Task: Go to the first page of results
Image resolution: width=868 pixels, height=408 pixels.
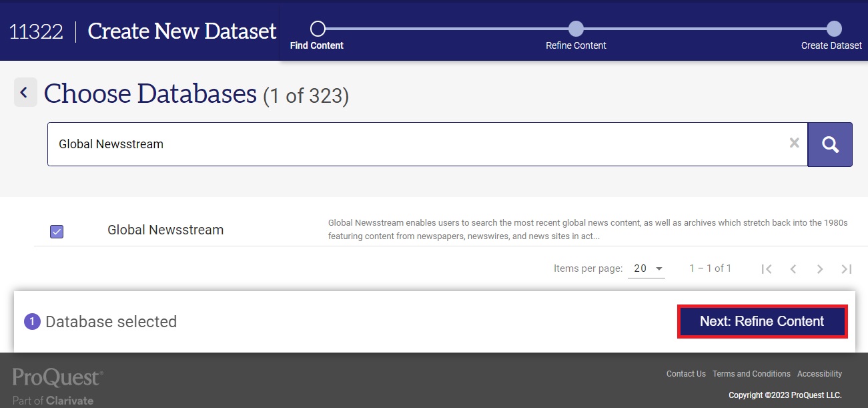Action: coord(767,269)
